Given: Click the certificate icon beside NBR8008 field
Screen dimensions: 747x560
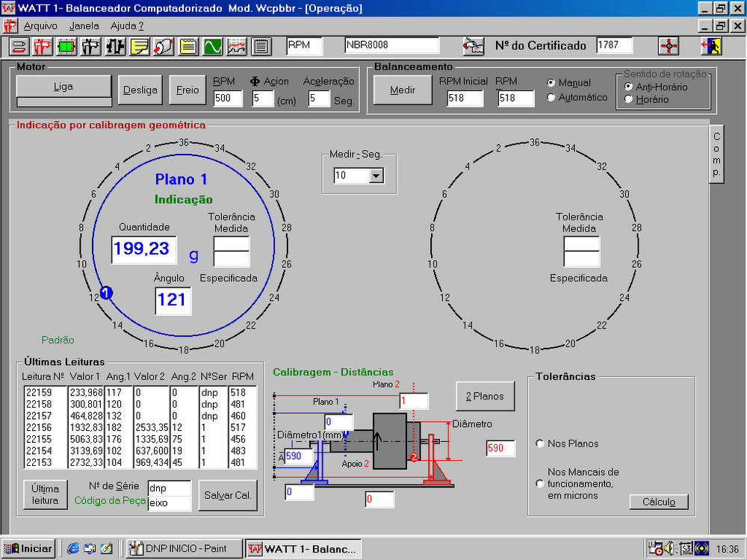Looking at the screenshot, I should tap(474, 46).
